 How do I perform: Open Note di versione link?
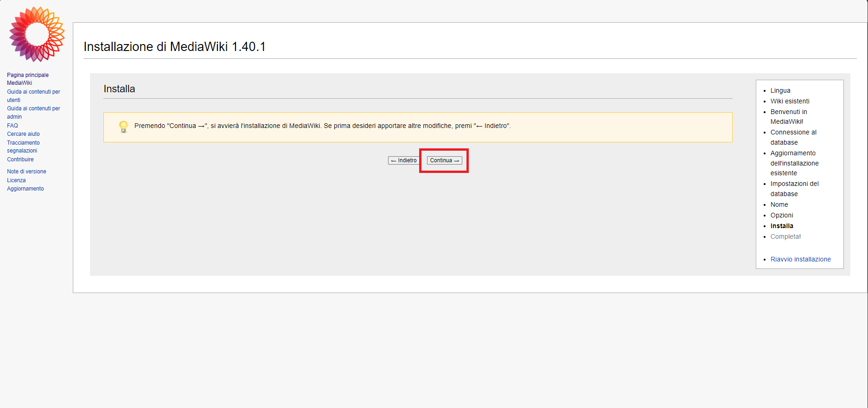point(26,172)
